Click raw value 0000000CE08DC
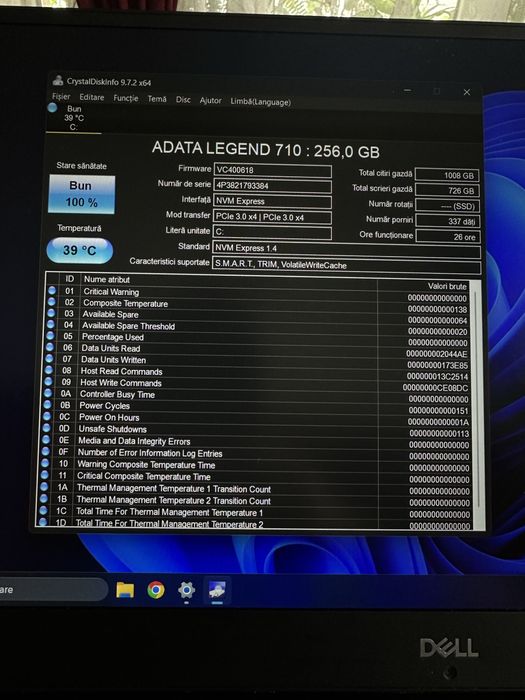 (x=435, y=388)
